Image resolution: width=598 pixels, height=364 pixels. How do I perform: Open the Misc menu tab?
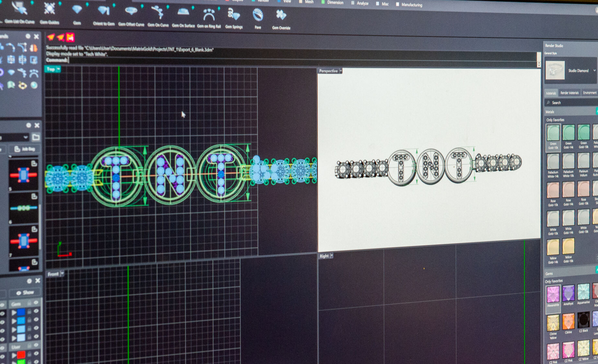(382, 4)
